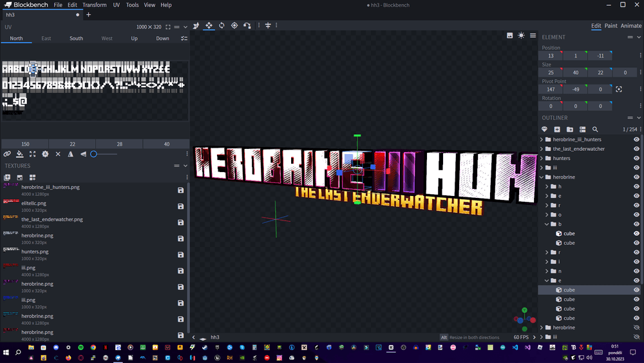Click the Append Elements to Template icon
Viewport: 644px width, 363px height.
click(x=32, y=177)
